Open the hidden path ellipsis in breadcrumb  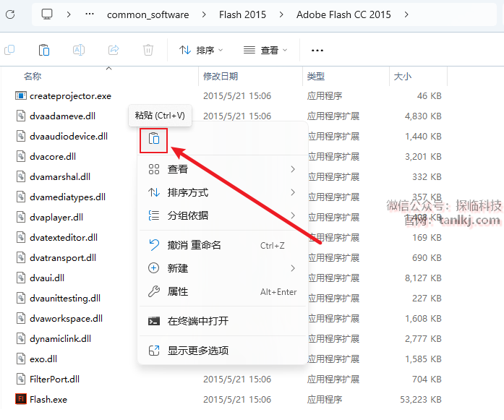(x=90, y=14)
